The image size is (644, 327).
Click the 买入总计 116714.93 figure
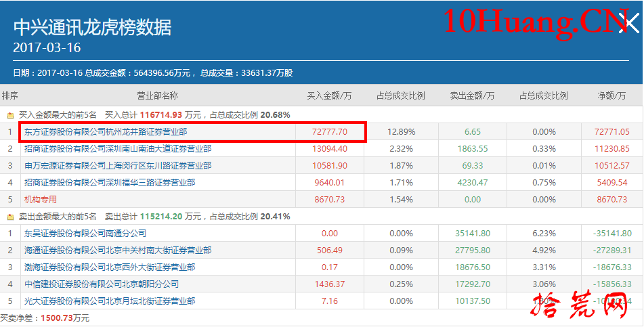160,115
